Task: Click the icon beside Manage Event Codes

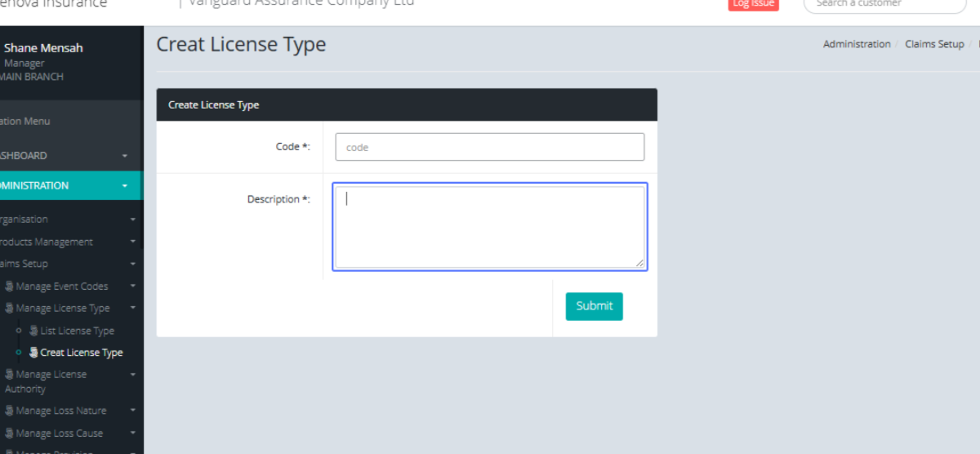Action: 9,287
